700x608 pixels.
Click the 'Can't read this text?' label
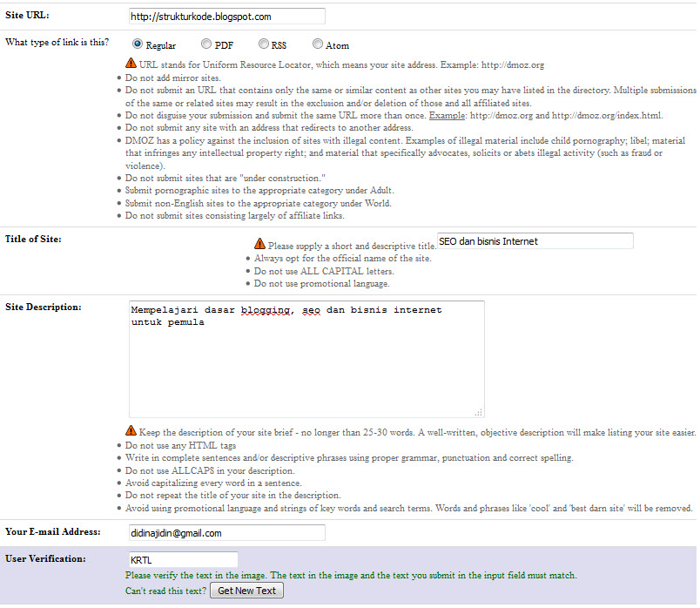click(165, 591)
